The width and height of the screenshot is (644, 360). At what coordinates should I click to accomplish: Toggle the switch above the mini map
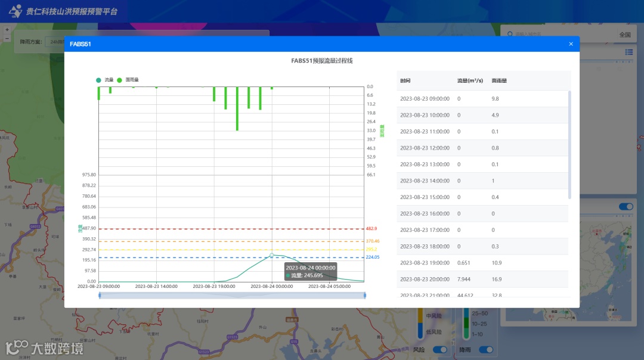626,206
